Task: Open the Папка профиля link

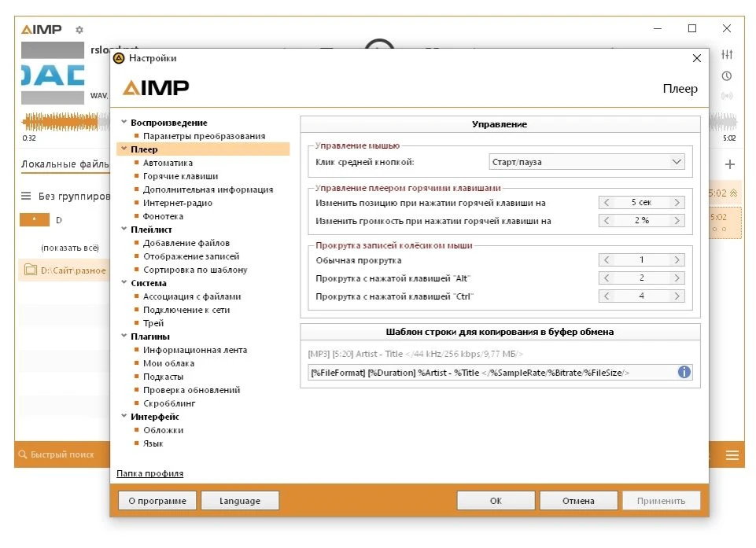Action: 150,473
